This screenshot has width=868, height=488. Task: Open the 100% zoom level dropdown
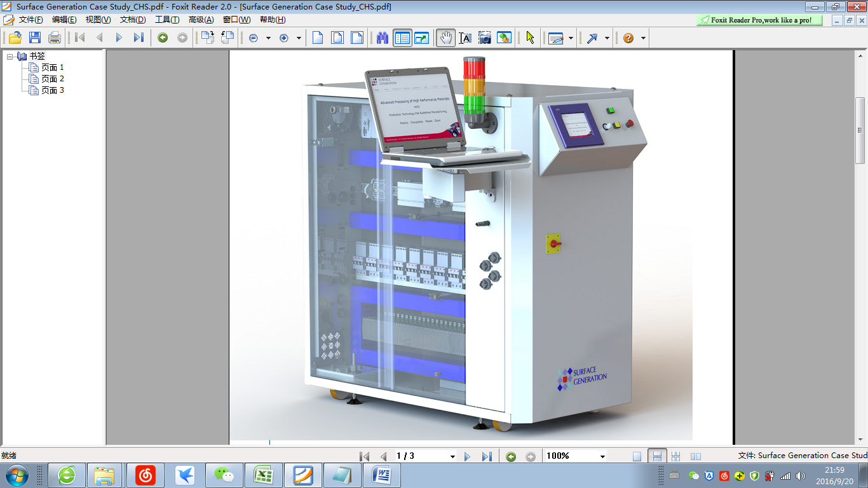602,456
